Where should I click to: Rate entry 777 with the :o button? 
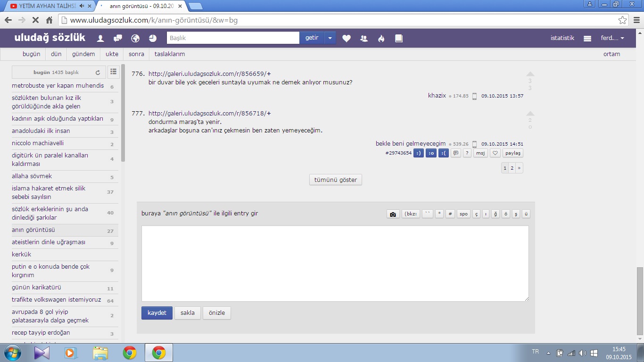(431, 153)
